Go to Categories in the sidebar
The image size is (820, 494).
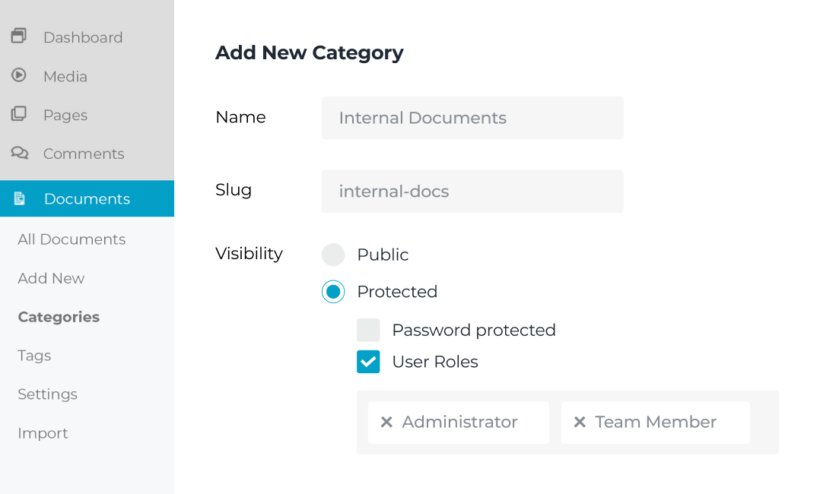tap(59, 317)
